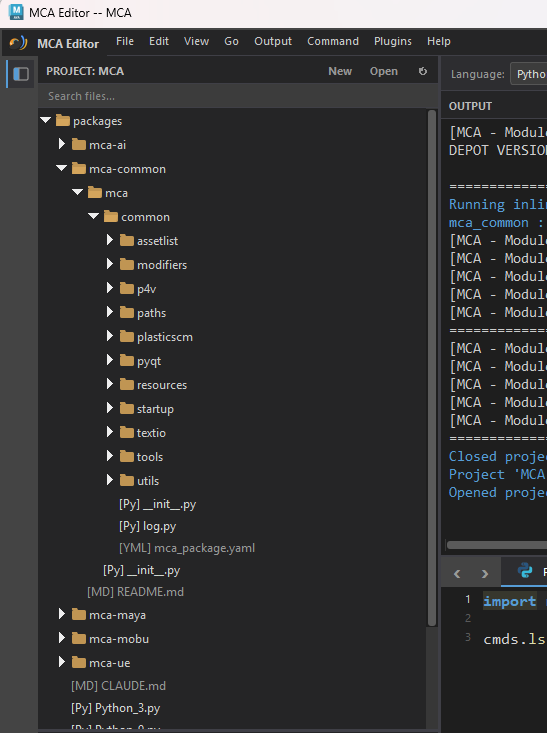Expand the mca-ai folder arrow
The image size is (547, 733).
tap(62, 144)
